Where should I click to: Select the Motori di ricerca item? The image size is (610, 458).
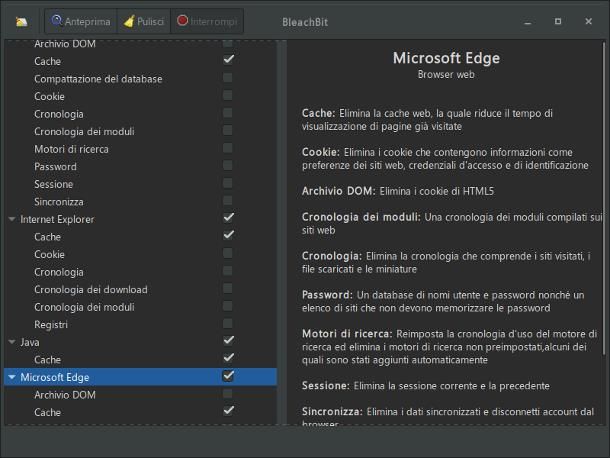click(x=72, y=149)
